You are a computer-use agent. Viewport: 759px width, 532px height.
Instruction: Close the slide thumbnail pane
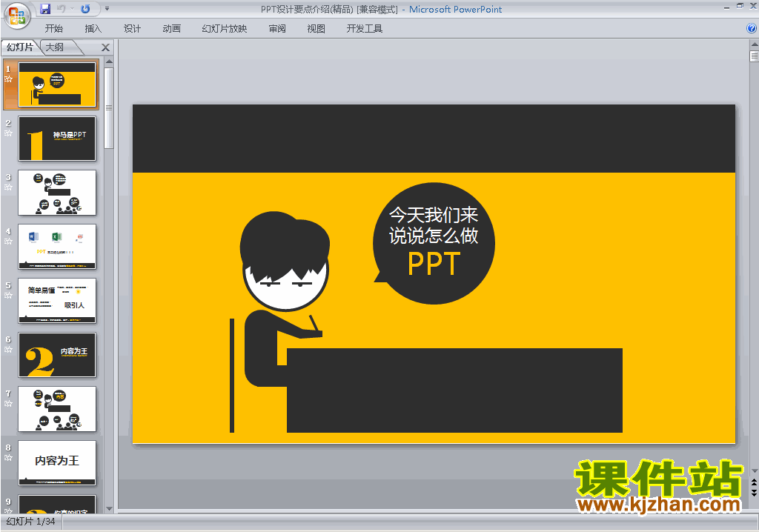[x=105, y=47]
